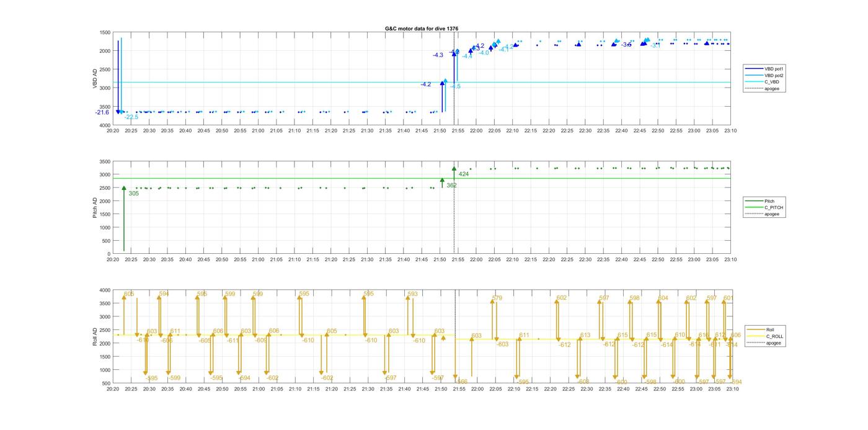Screen dimensions: 868x430
Task: Click the '-22.5' VBD data label
Action: [131, 117]
